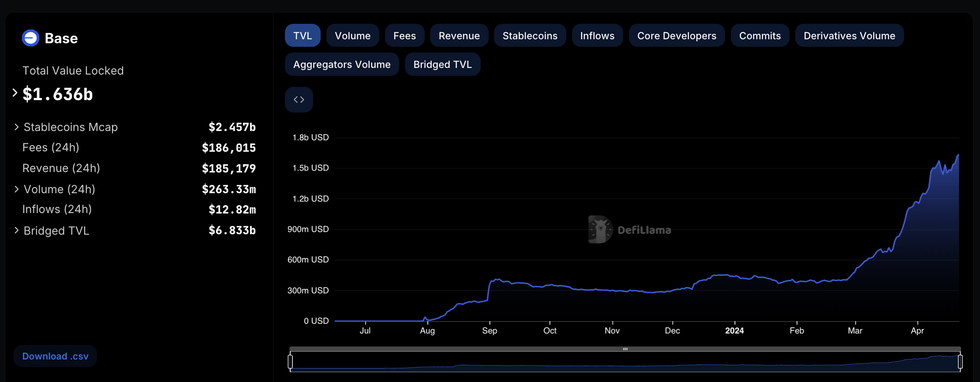
Task: Click the embed code icon button
Action: coord(299,100)
